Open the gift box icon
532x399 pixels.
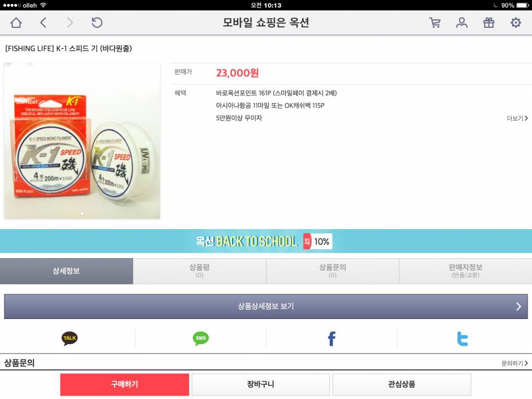click(x=489, y=22)
